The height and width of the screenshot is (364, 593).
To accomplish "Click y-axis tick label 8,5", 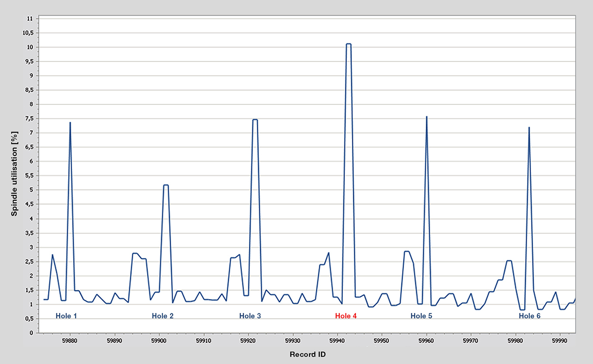I will pyautogui.click(x=28, y=90).
